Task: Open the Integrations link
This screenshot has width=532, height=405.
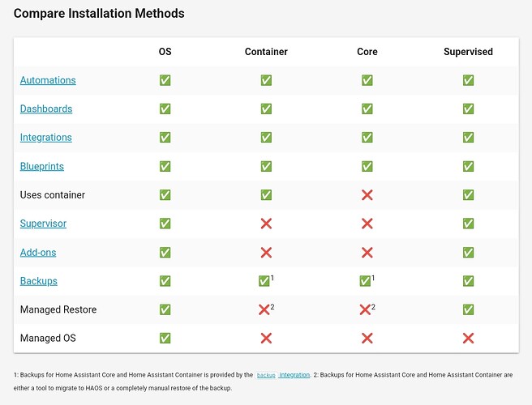Action: point(45,138)
